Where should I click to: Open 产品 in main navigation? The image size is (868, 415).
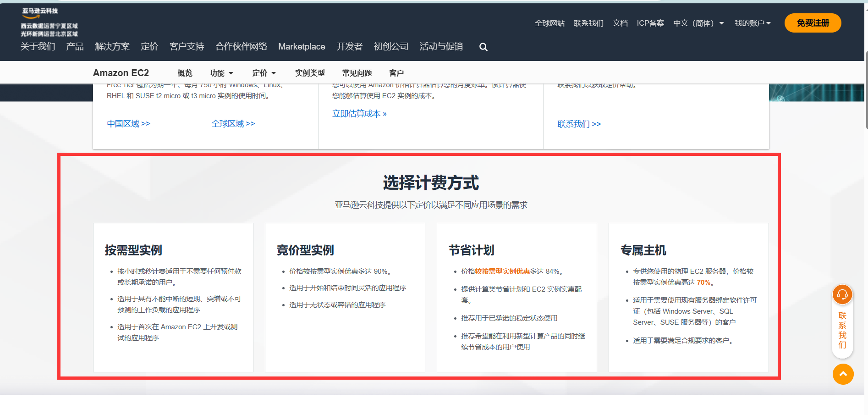coord(75,46)
